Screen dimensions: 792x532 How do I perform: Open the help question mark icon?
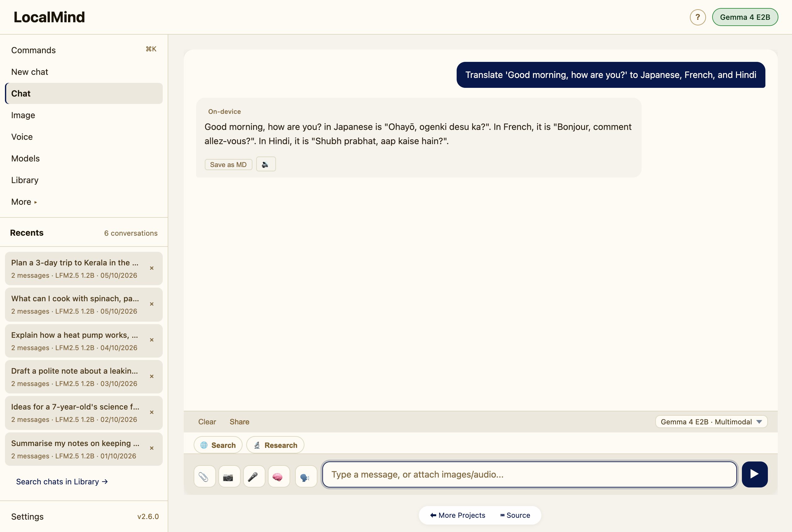click(x=697, y=17)
